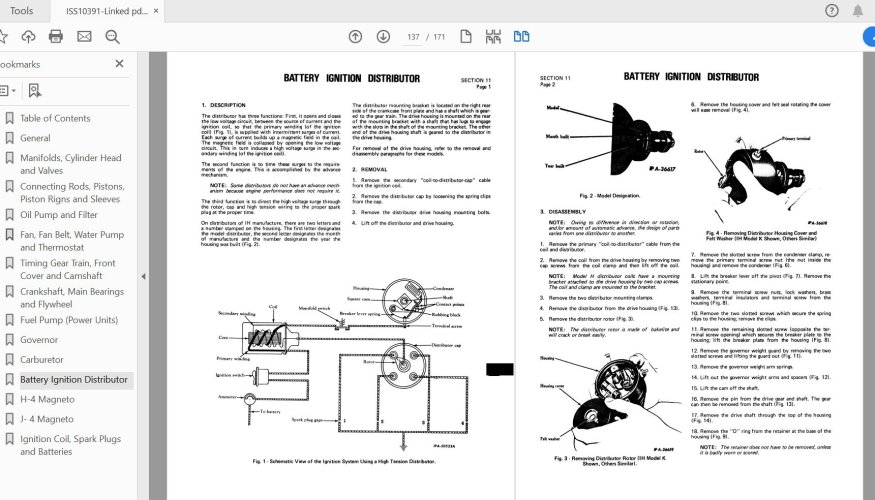Screen dimensions: 875x500
Task: Open the help question mark icon
Action: pyautogui.click(x=832, y=11)
